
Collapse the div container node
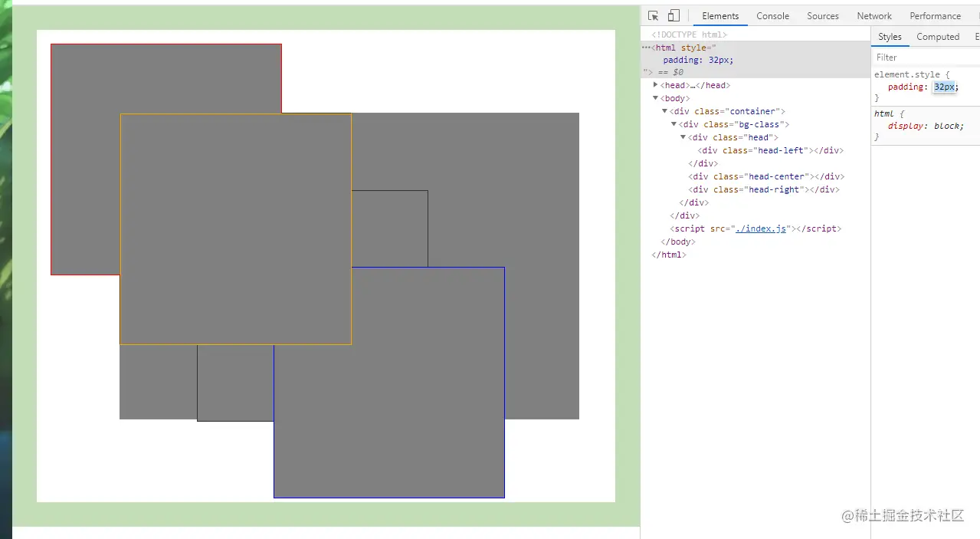click(664, 111)
